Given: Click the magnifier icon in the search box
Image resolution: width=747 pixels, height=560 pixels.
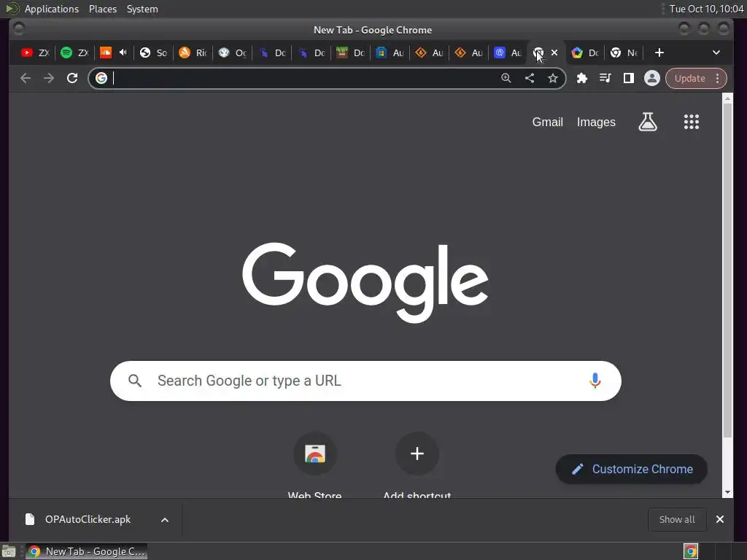Looking at the screenshot, I should (135, 381).
